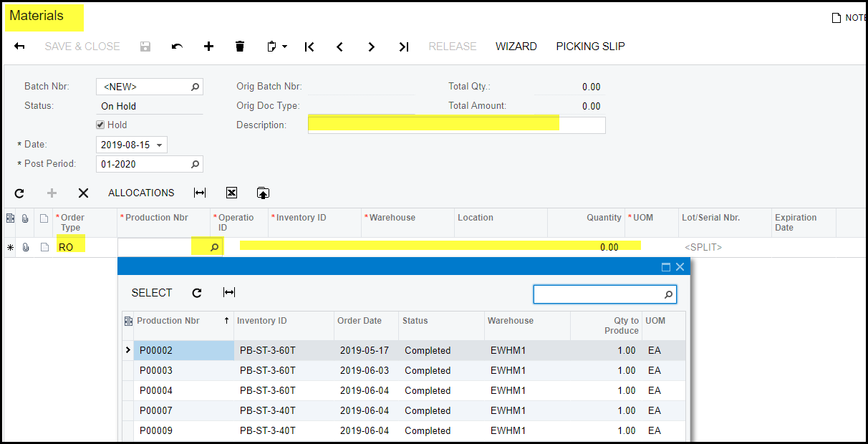Click SELECT in the lookup popup
The width and height of the screenshot is (868, 444).
pos(151,293)
